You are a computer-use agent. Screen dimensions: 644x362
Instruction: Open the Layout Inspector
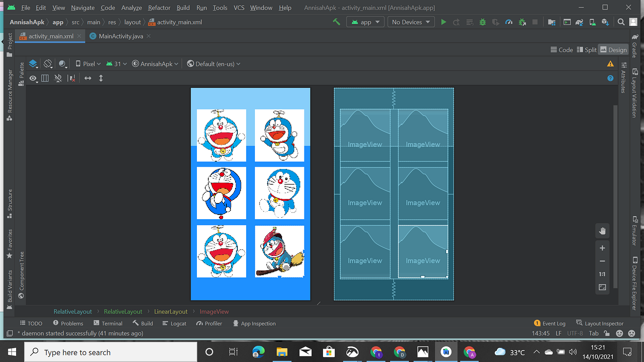pos(599,323)
